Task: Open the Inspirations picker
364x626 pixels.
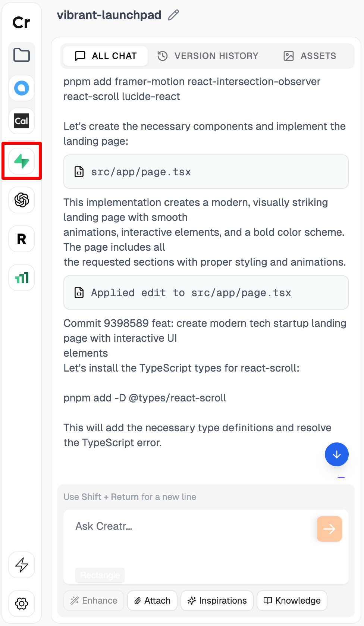Action: (x=217, y=601)
